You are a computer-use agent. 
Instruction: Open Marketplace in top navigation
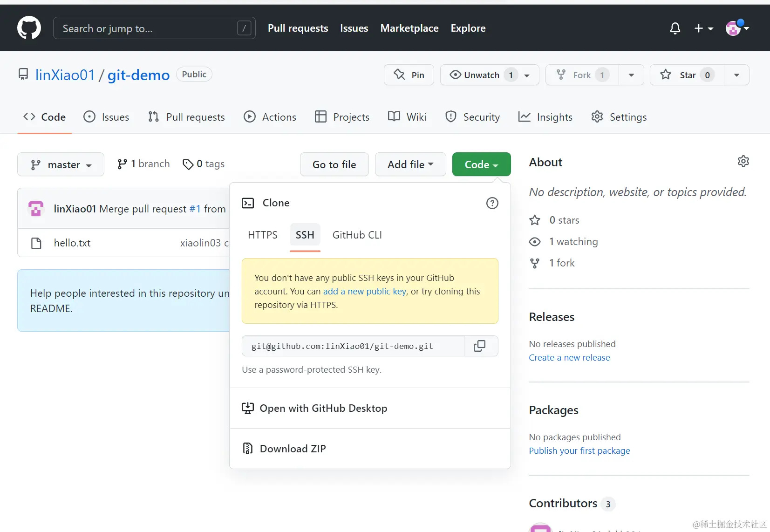pos(409,28)
